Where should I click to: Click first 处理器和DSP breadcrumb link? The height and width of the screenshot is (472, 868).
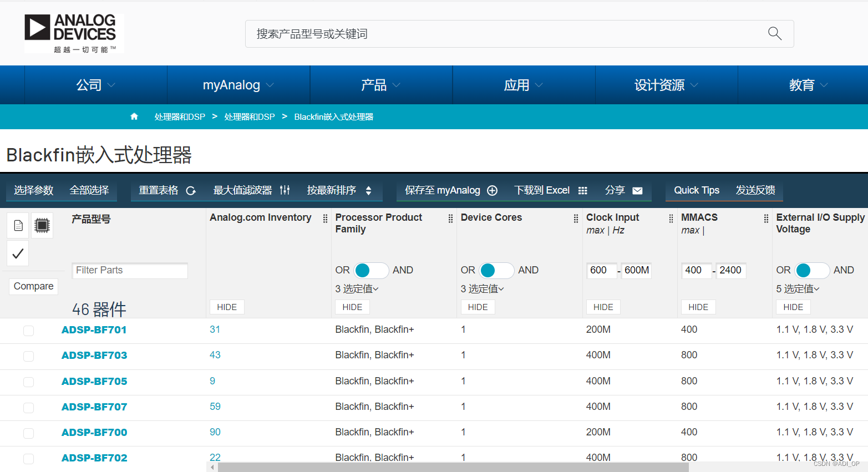click(x=180, y=116)
